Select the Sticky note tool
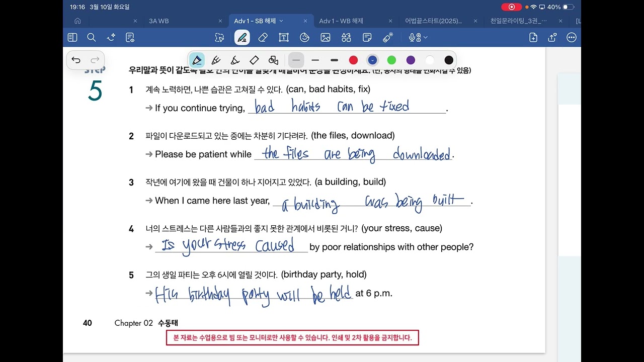 click(x=367, y=37)
